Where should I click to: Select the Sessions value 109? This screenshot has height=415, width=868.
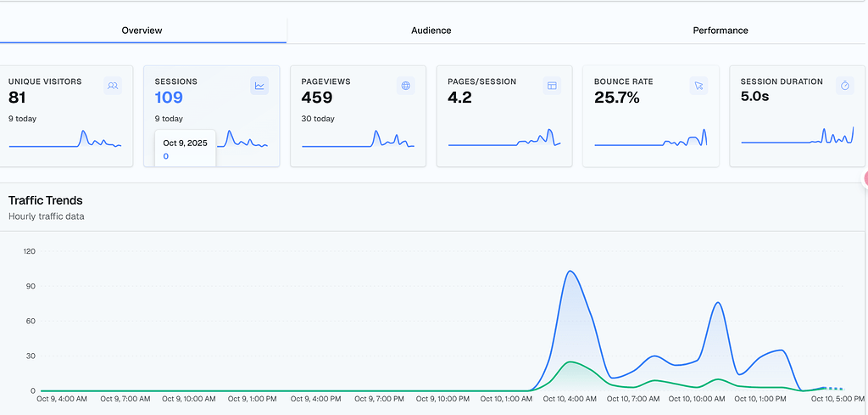[169, 98]
